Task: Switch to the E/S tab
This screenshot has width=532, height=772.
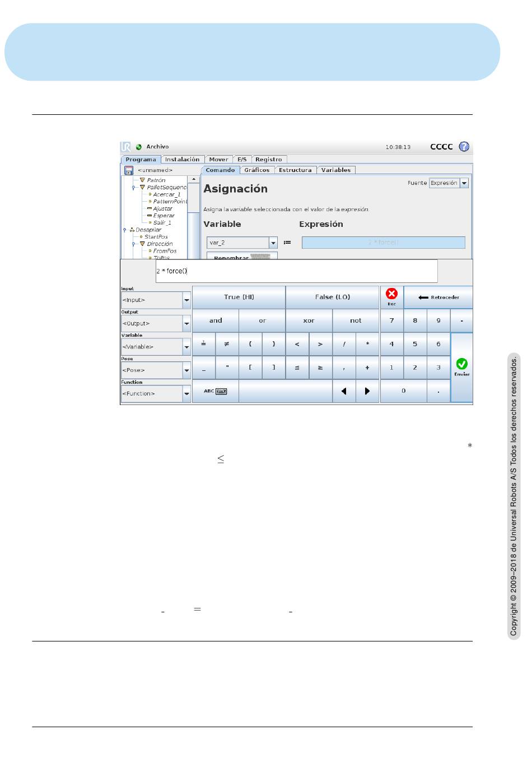Action: [x=242, y=160]
